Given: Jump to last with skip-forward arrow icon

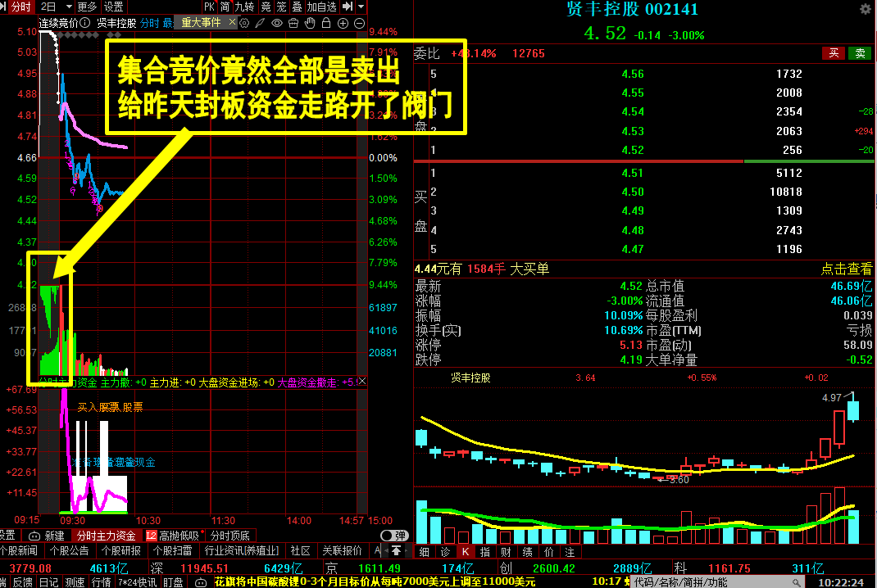Looking at the screenshot, I should click(348, 7).
